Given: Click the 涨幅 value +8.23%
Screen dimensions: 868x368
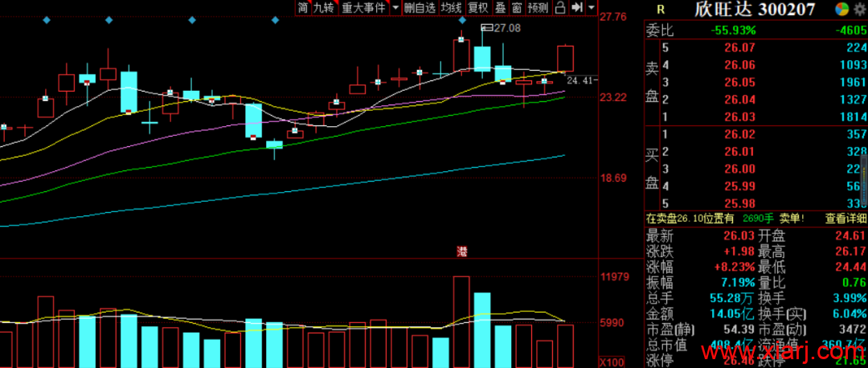Looking at the screenshot, I should [x=735, y=267].
